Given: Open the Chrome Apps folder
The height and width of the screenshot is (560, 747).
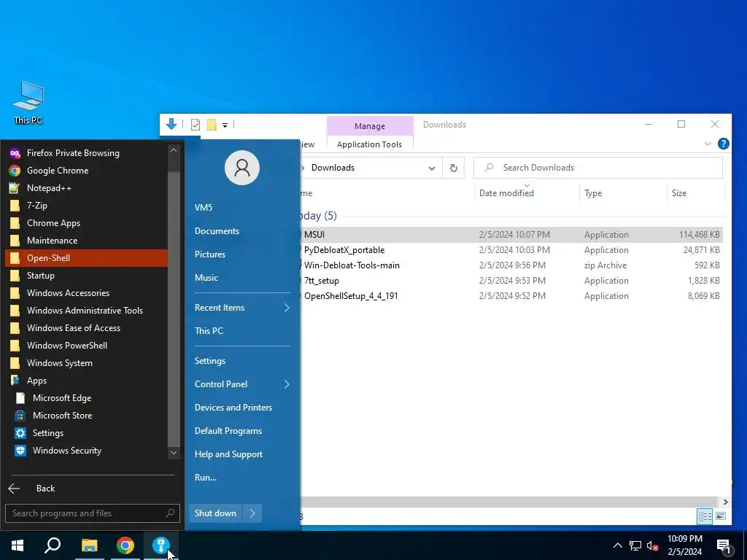Looking at the screenshot, I should (x=86, y=223).
